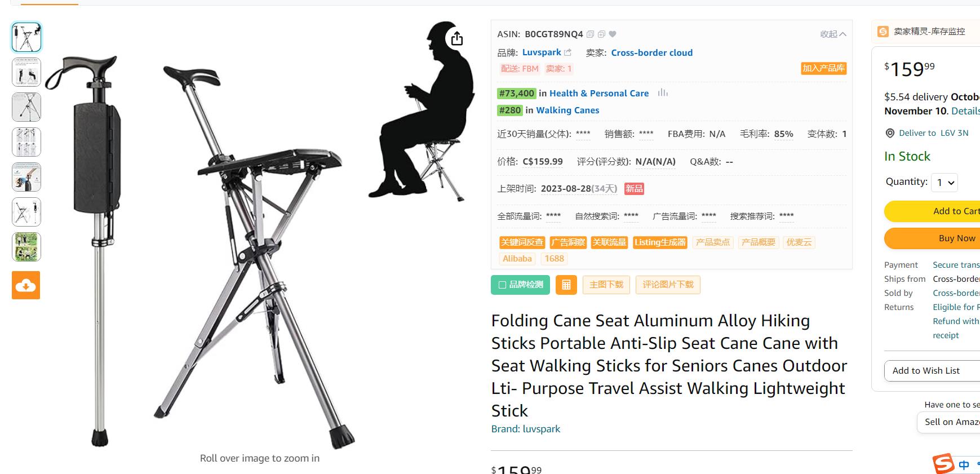The image size is (980, 474).
Task: Open the Listing生成器 tab
Action: pos(660,242)
